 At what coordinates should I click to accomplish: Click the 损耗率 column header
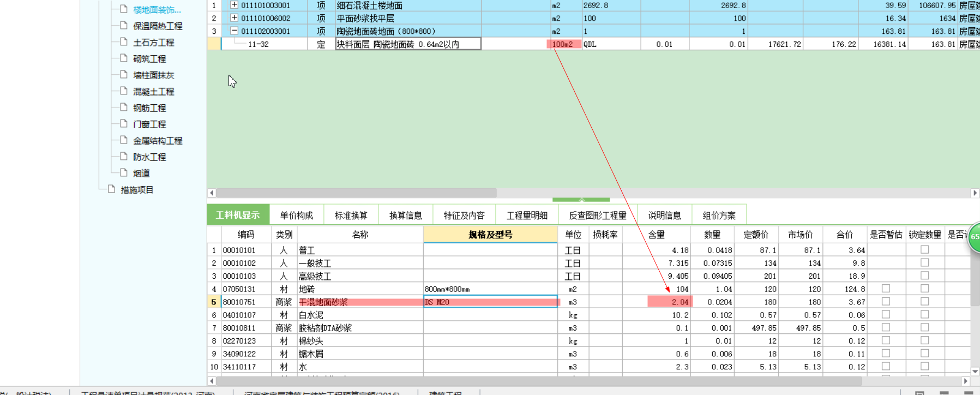(605, 235)
